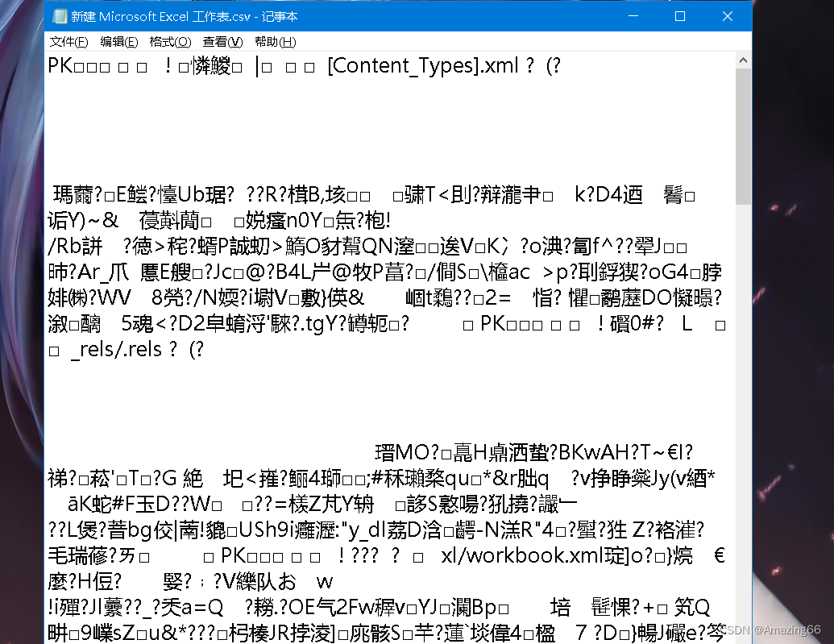Click the scrollbar up arrow
834x644 pixels.
(743, 60)
